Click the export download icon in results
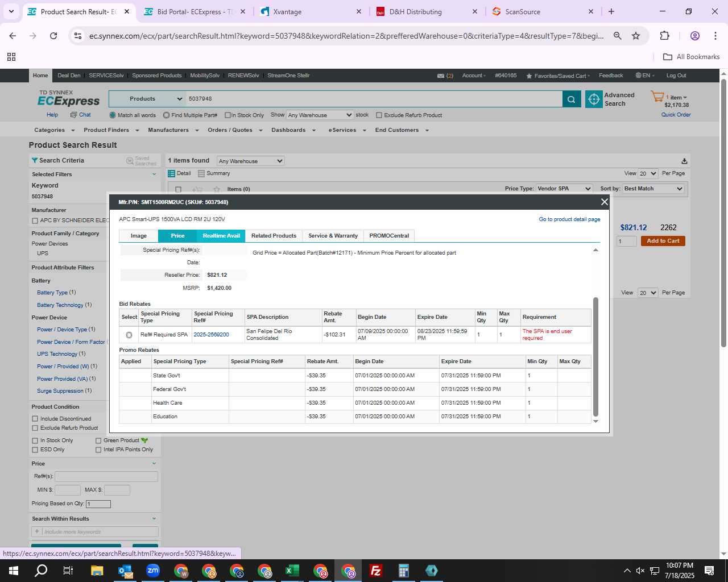This screenshot has width=728, height=582. point(684,161)
